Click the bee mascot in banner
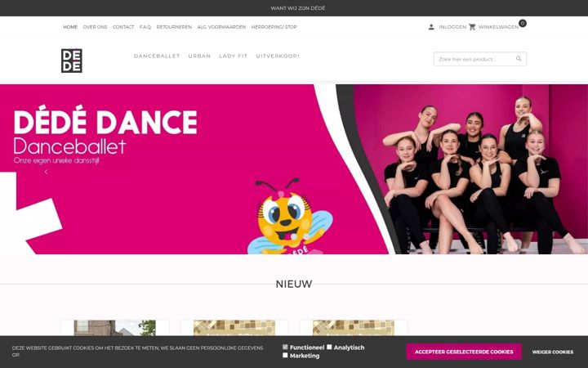Image resolution: width=588 pixels, height=368 pixels. (289, 217)
